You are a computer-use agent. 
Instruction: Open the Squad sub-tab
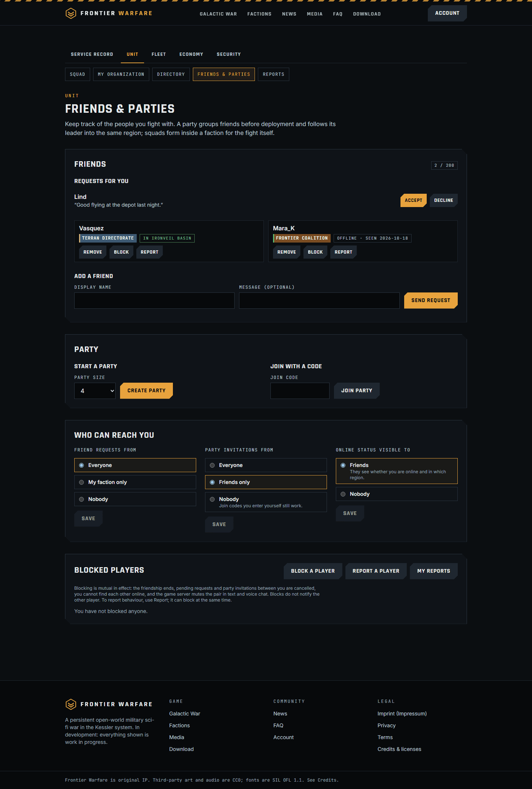coord(78,74)
